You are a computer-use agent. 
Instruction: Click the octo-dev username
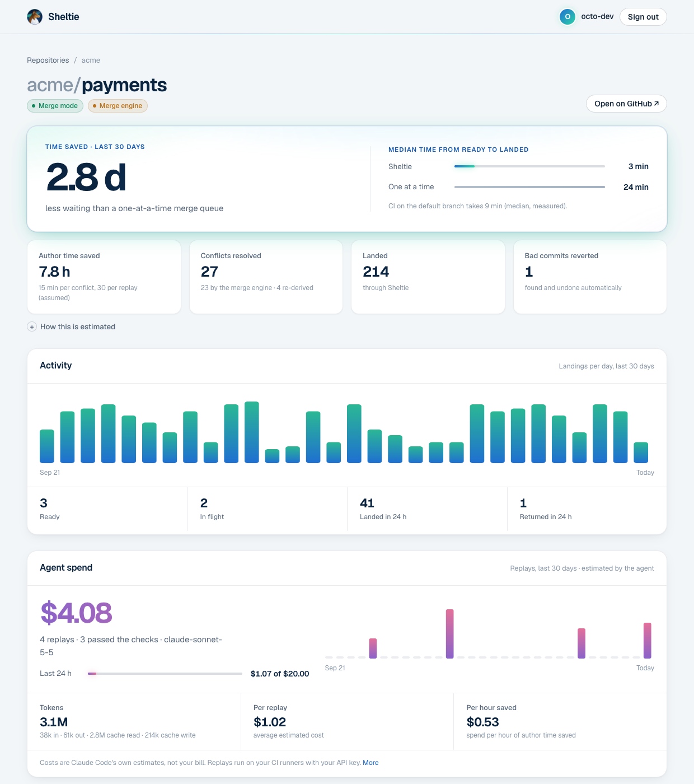tap(597, 17)
